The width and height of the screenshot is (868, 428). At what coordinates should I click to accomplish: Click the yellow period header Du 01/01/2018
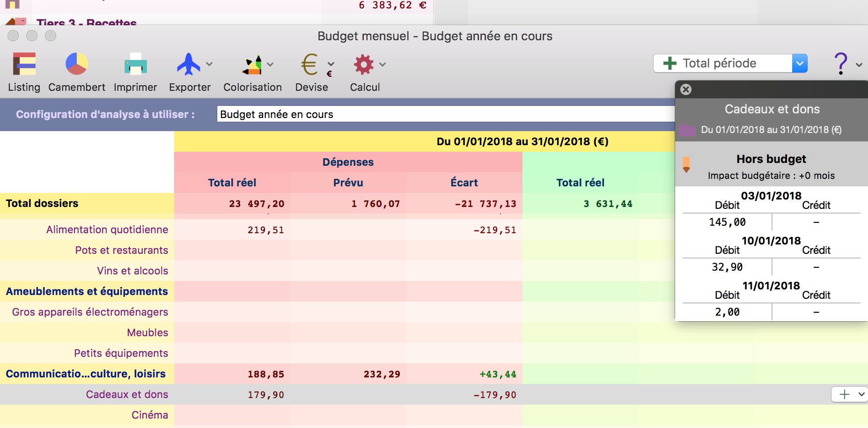[522, 141]
